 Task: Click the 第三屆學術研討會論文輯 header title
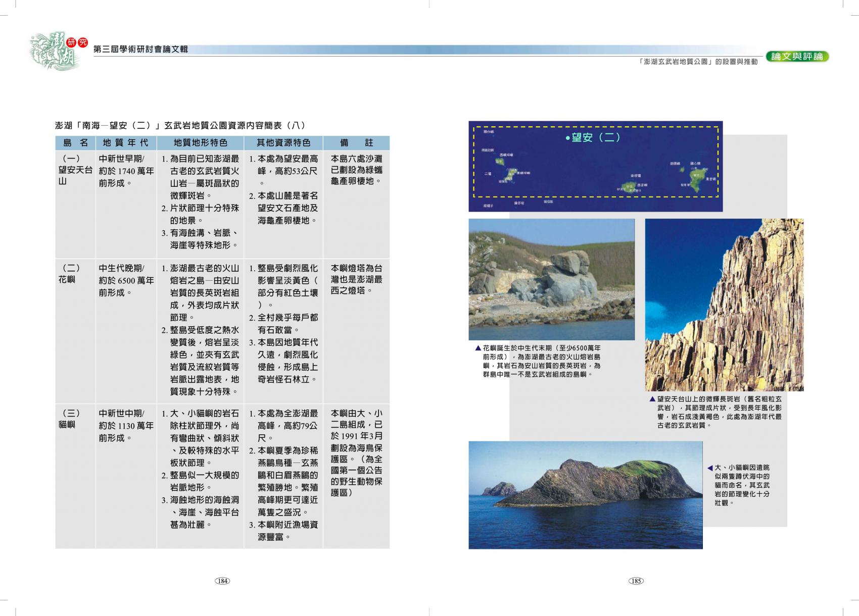[141, 49]
